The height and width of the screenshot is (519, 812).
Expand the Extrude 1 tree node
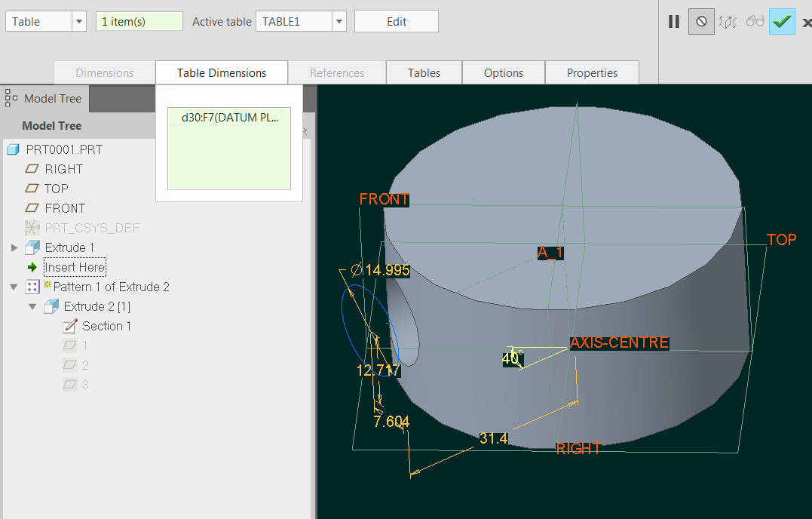(13, 247)
